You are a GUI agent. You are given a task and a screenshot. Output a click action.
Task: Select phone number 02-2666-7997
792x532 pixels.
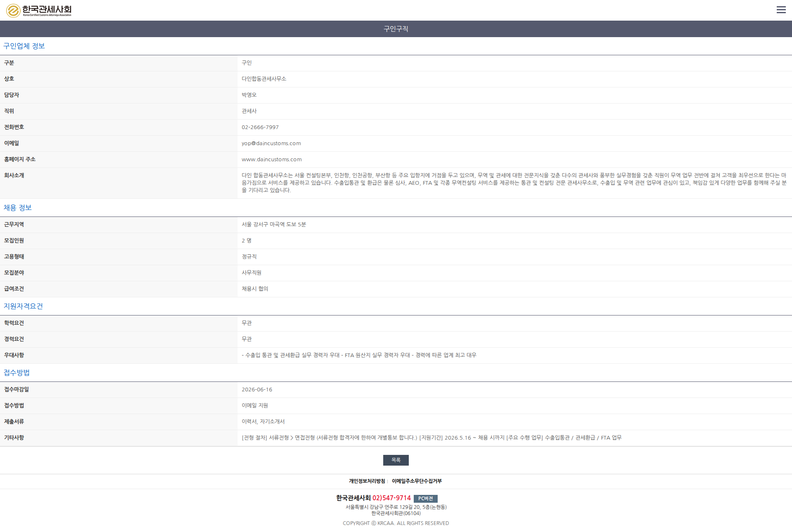pos(260,127)
